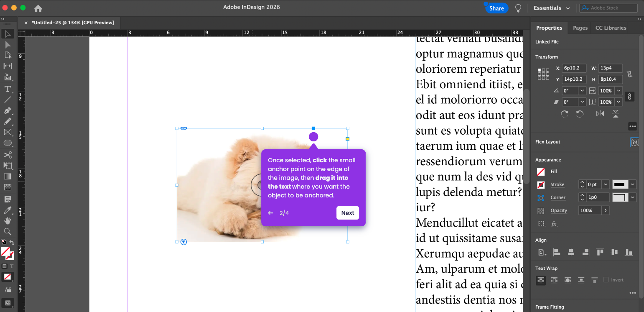Select the Pen tool
The height and width of the screenshot is (312, 644).
[x=8, y=111]
